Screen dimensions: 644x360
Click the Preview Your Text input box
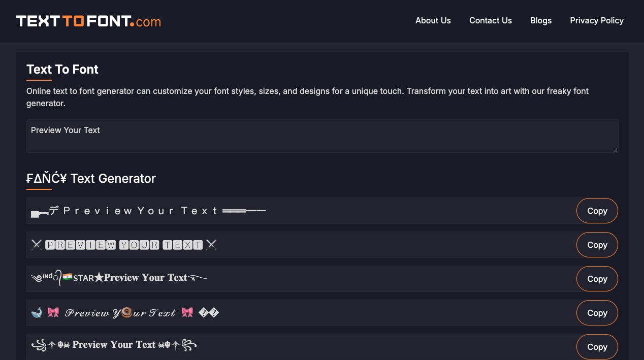323,136
